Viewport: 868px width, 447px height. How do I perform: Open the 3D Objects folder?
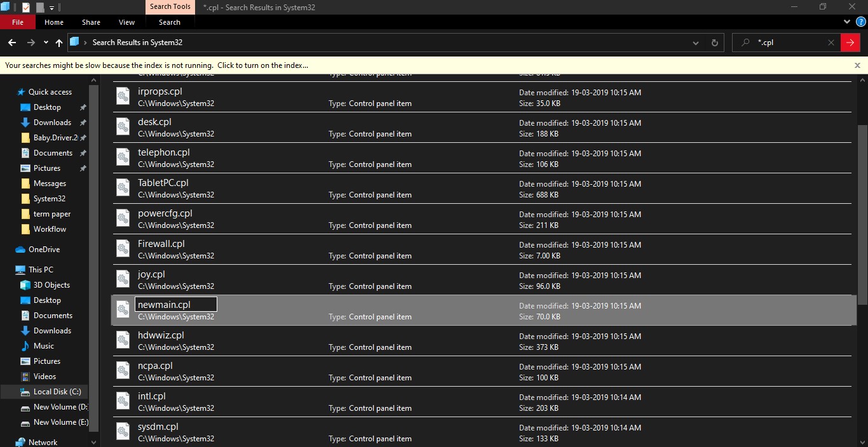[51, 285]
